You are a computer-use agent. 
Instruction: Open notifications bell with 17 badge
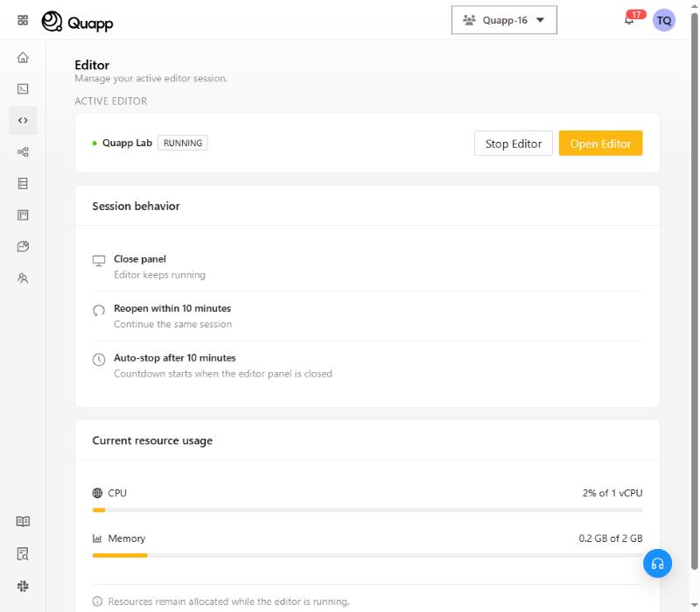click(x=630, y=19)
